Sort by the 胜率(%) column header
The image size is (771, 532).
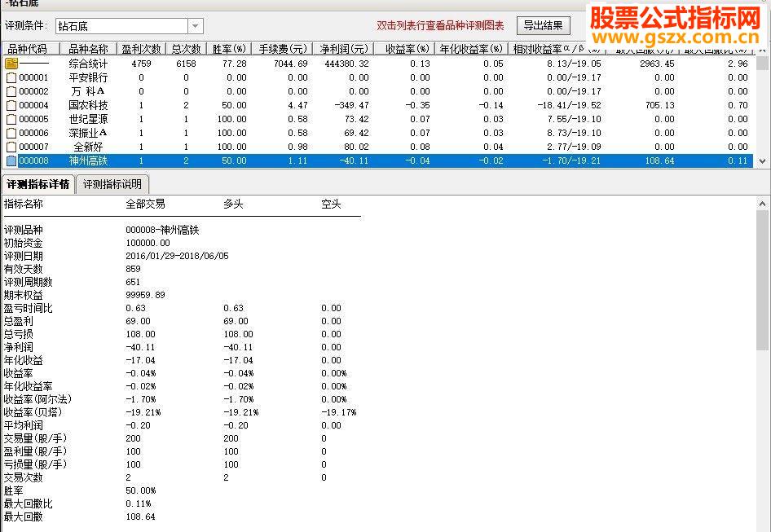pos(229,49)
